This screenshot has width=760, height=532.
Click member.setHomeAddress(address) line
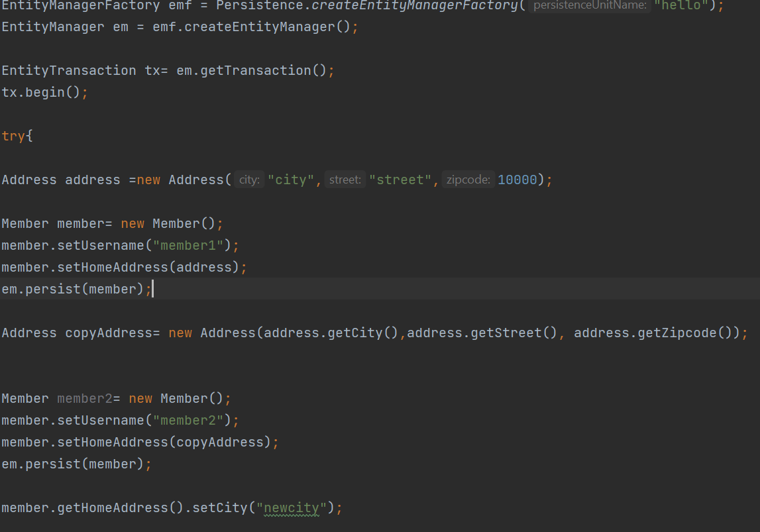tap(124, 268)
